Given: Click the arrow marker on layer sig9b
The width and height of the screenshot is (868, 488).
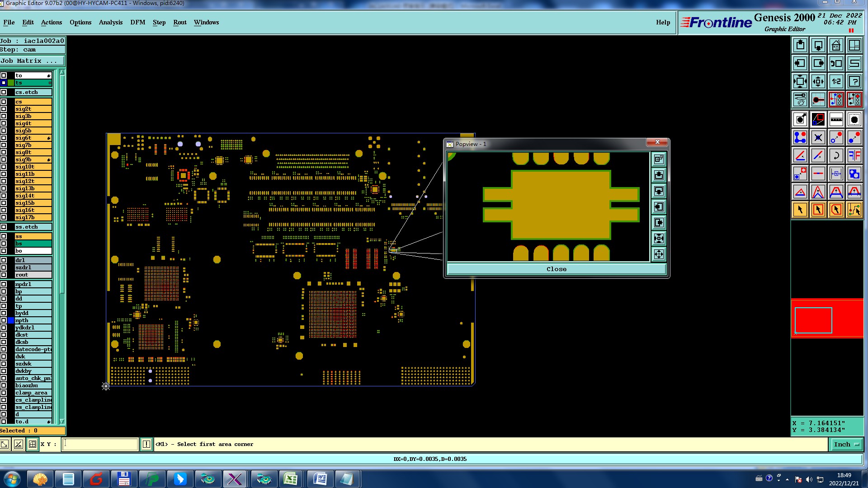Looking at the screenshot, I should pos(49,160).
